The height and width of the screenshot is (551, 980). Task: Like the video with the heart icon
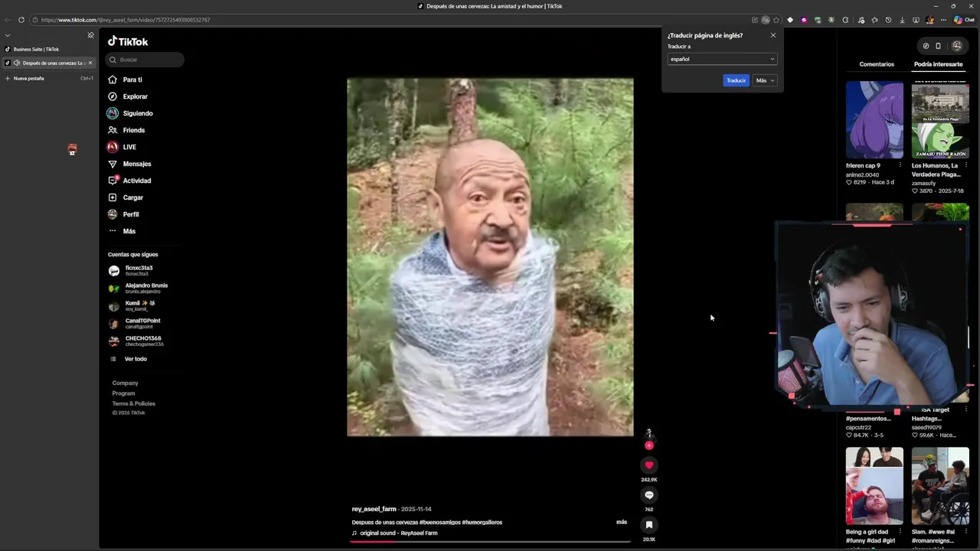click(648, 465)
